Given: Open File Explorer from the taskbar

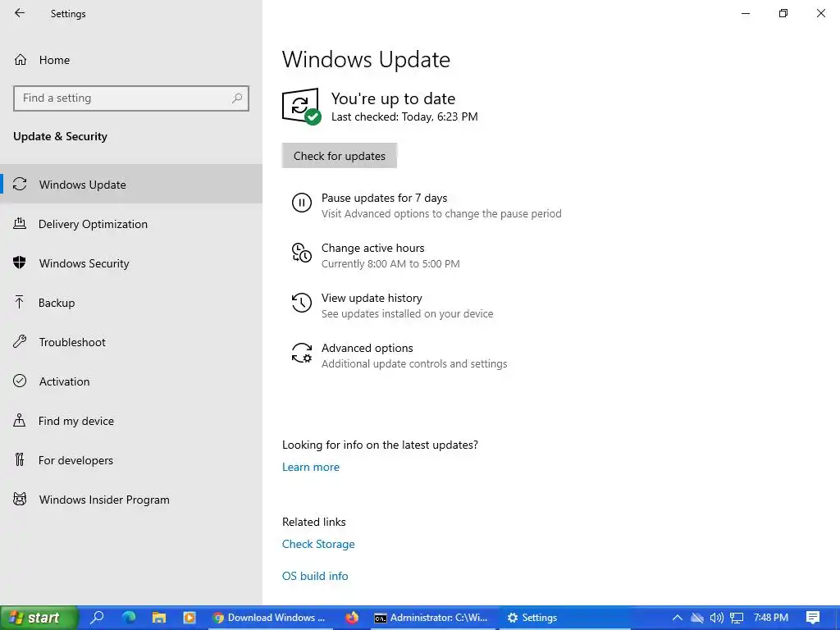Looking at the screenshot, I should (x=159, y=618).
